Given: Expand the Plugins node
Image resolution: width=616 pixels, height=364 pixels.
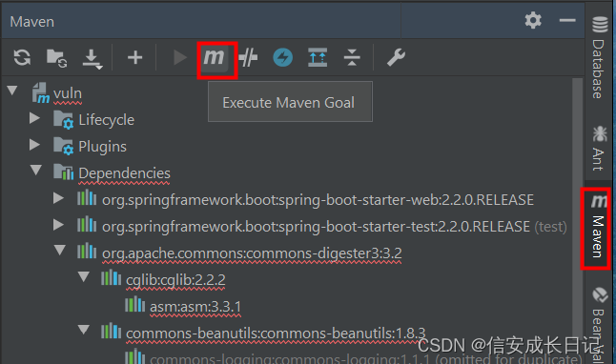Looking at the screenshot, I should click(x=35, y=145).
